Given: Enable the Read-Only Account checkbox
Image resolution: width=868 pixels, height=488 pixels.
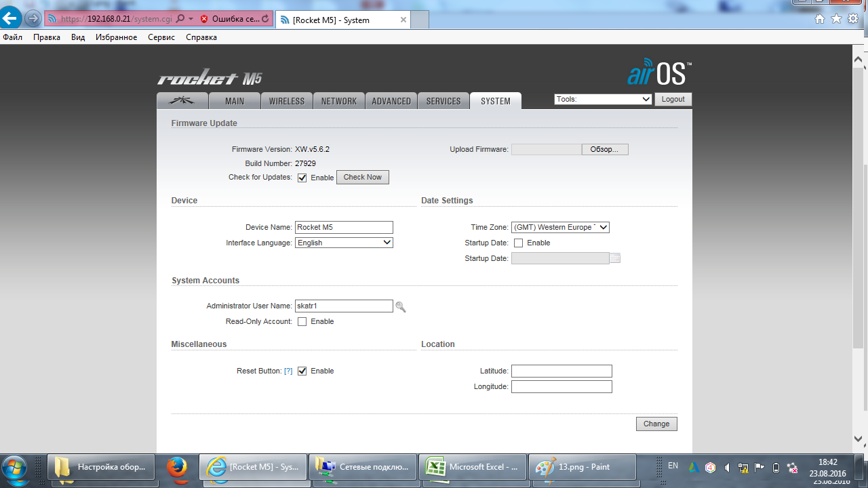Looking at the screenshot, I should click(x=302, y=321).
